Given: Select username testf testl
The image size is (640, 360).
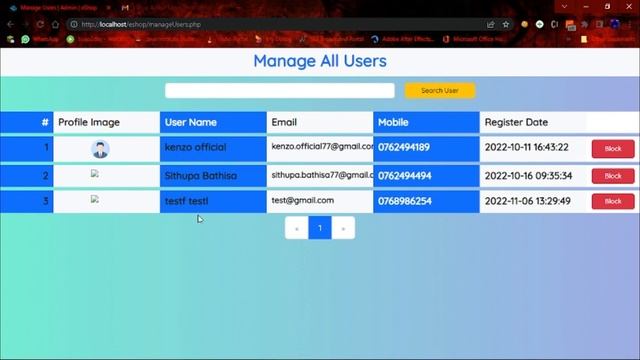Looking at the screenshot, I should point(187,201).
